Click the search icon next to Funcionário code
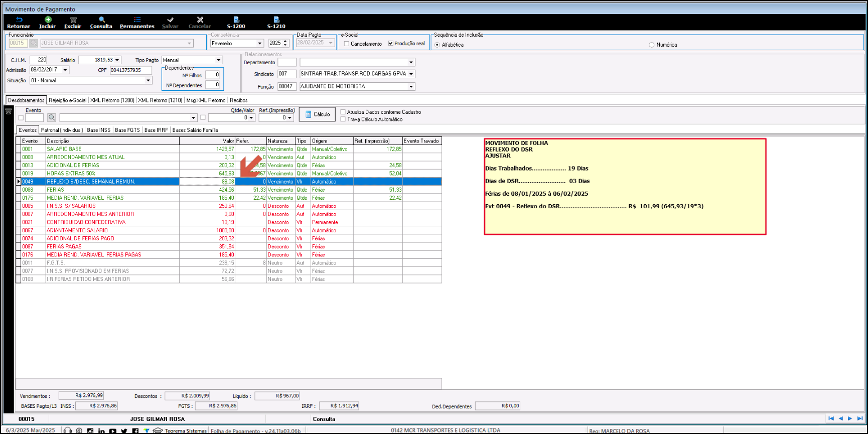Viewport: 868px width, 434px height. pos(34,43)
